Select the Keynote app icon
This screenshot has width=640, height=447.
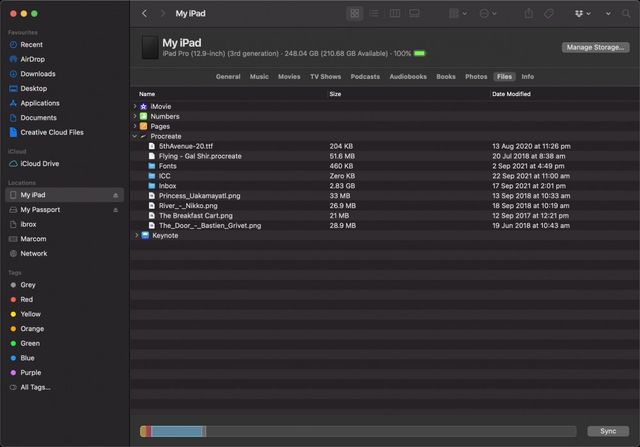(145, 236)
